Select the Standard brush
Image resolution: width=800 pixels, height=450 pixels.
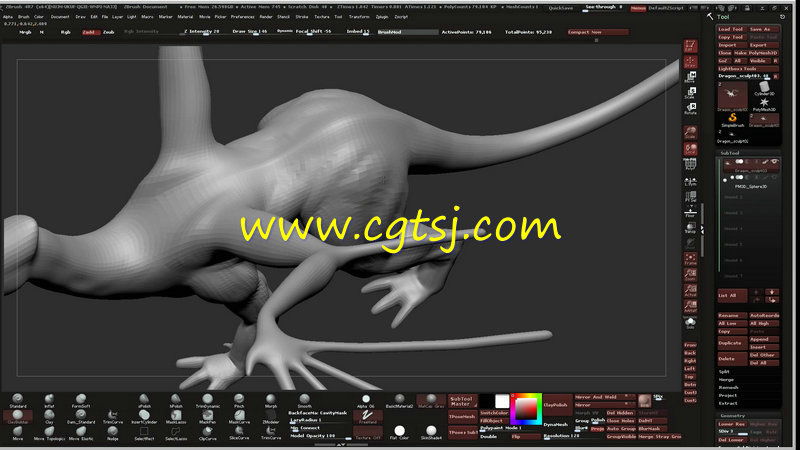18,401
